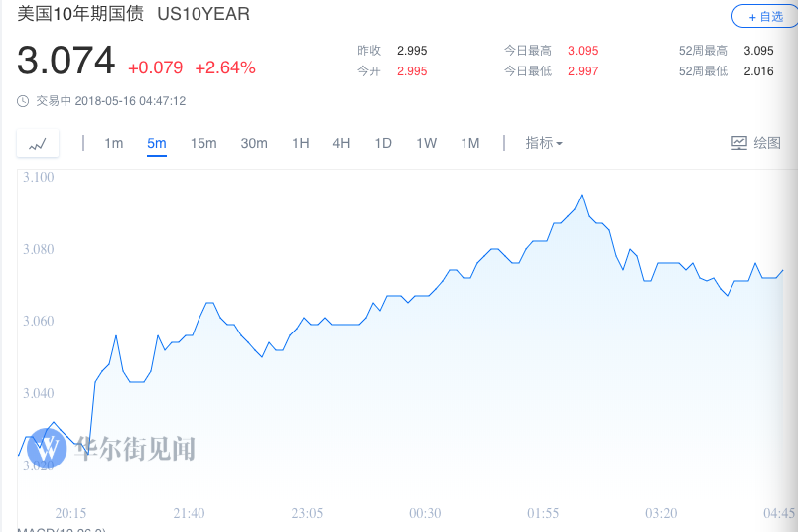798x532 pixels.
Task: Switch to 30m interval
Action: [254, 143]
